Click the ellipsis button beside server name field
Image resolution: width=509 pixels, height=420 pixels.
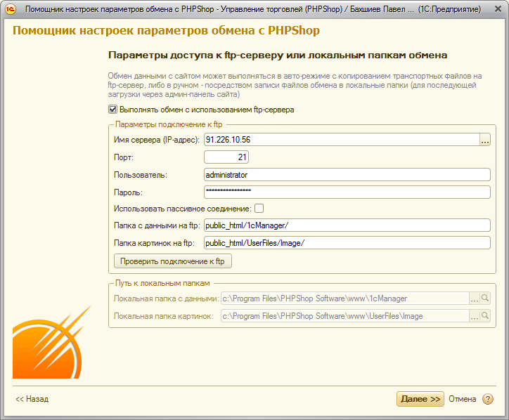coord(485,140)
